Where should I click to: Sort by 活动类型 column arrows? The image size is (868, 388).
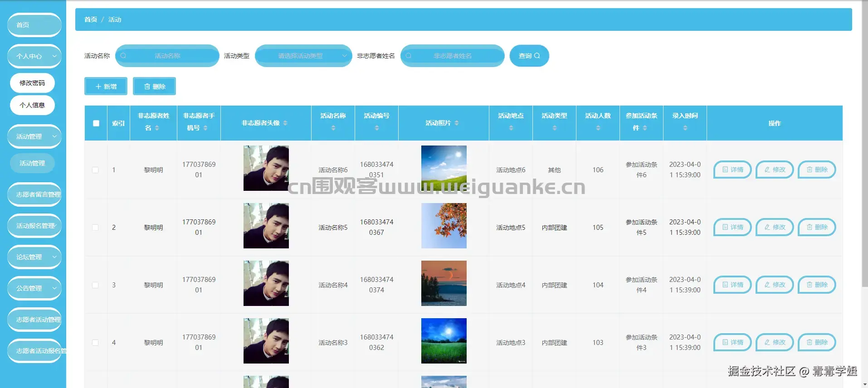tap(555, 128)
